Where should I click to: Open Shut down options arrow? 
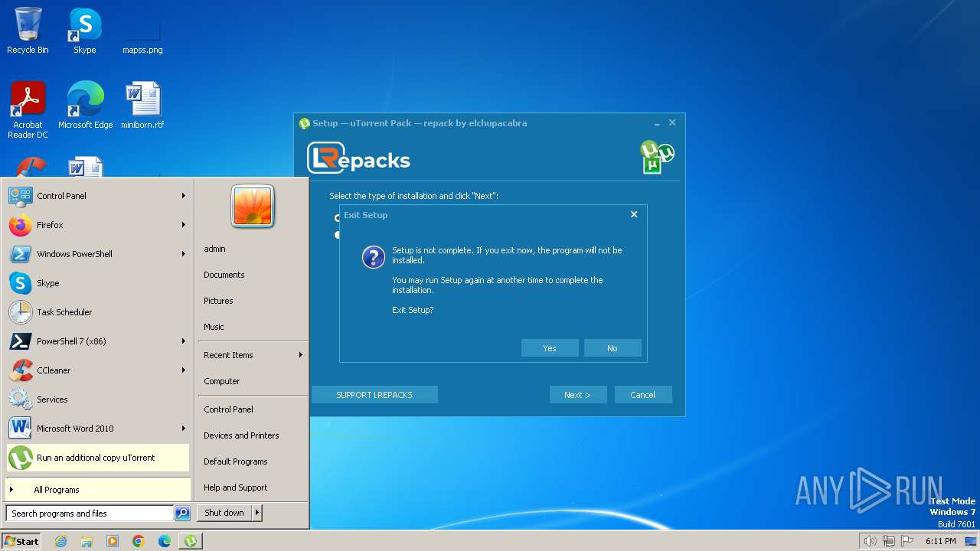[x=256, y=513]
